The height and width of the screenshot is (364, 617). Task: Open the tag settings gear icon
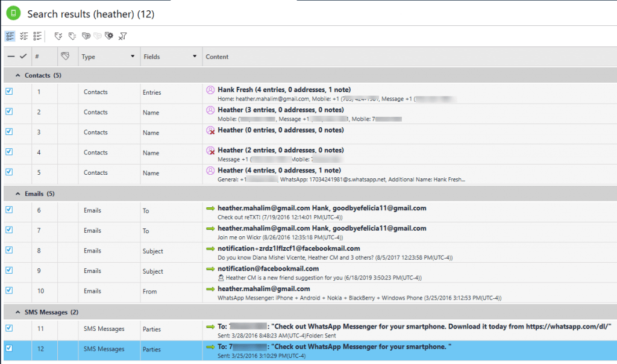(x=109, y=36)
